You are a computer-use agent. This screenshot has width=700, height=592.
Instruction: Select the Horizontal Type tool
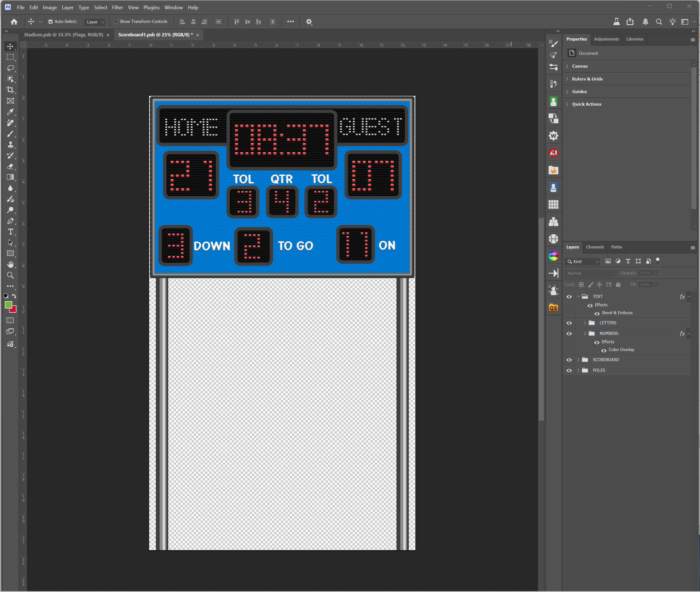(x=10, y=232)
